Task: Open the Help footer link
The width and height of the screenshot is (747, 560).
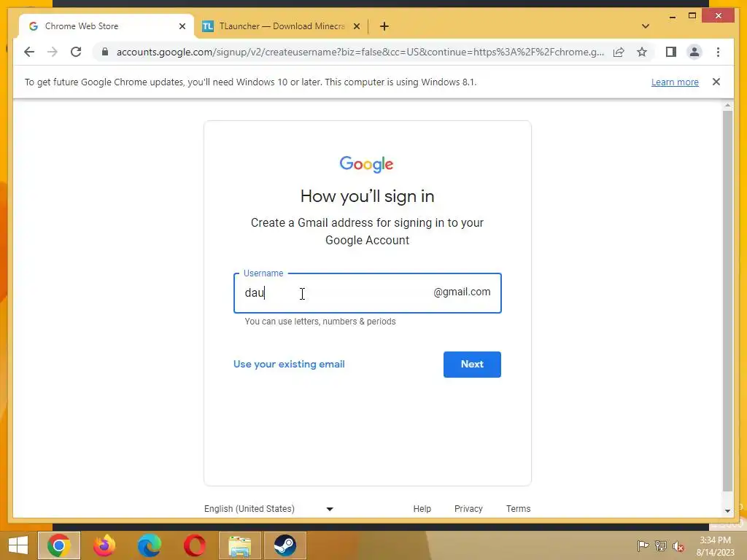Action: [422, 508]
